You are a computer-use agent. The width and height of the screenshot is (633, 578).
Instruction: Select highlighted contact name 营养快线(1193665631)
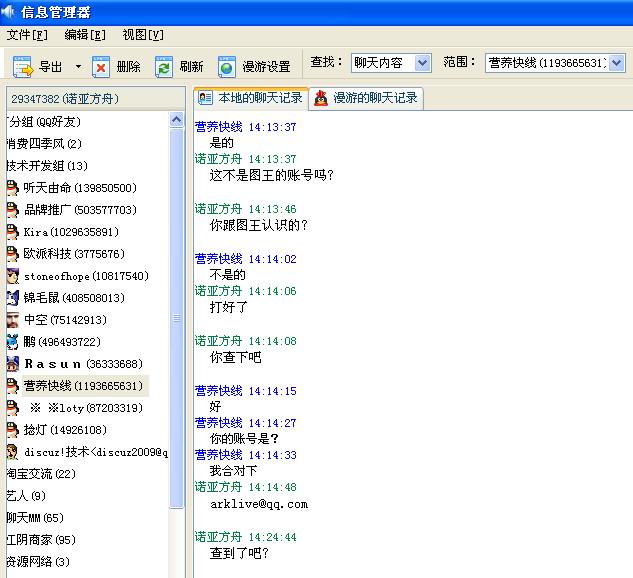click(x=86, y=386)
